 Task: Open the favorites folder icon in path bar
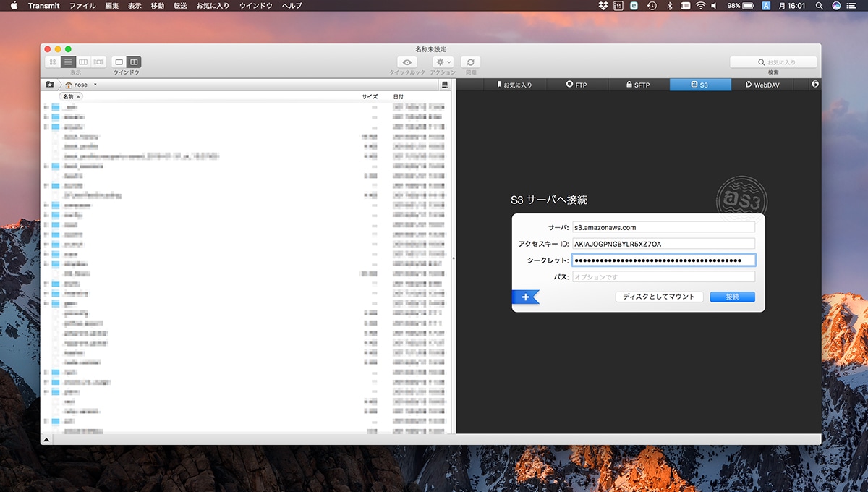(x=50, y=85)
